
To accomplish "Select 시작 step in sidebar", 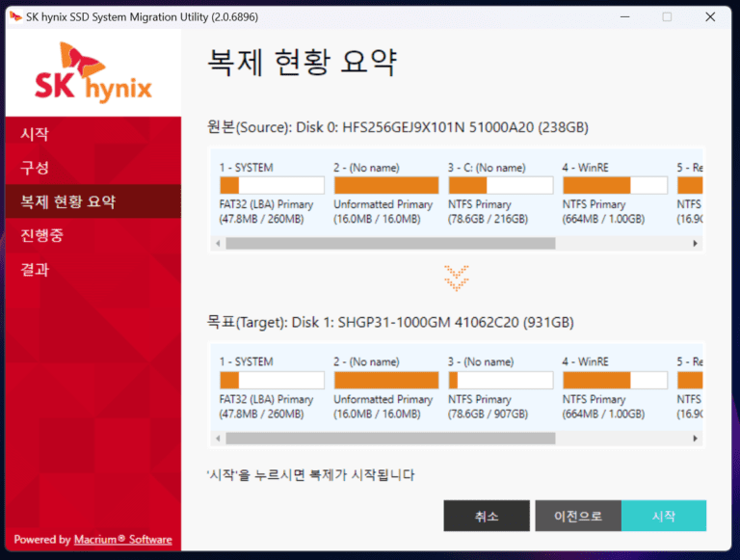I will point(92,134).
